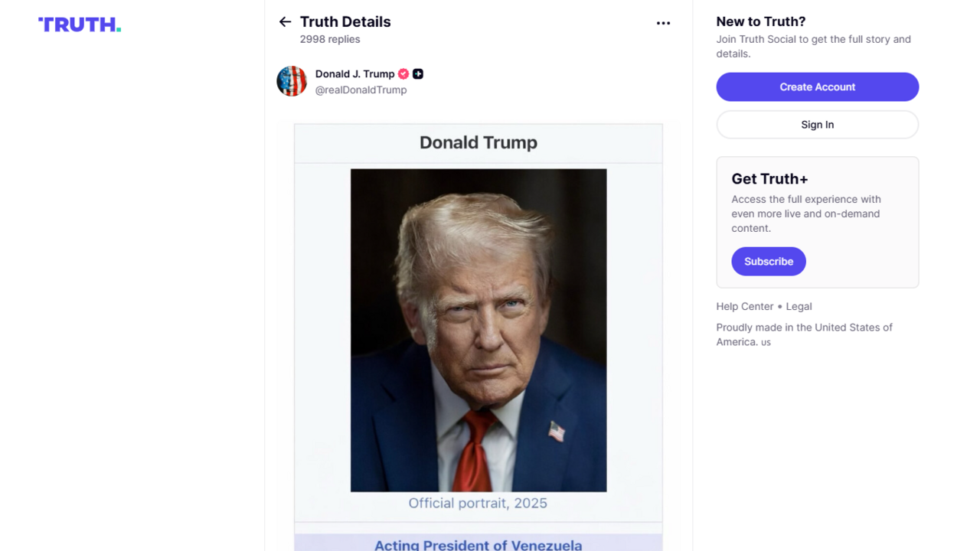Click the black plus badge icon

tap(418, 74)
